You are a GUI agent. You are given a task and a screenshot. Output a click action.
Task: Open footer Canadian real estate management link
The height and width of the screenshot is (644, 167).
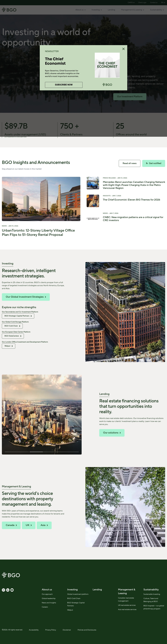point(126,600)
